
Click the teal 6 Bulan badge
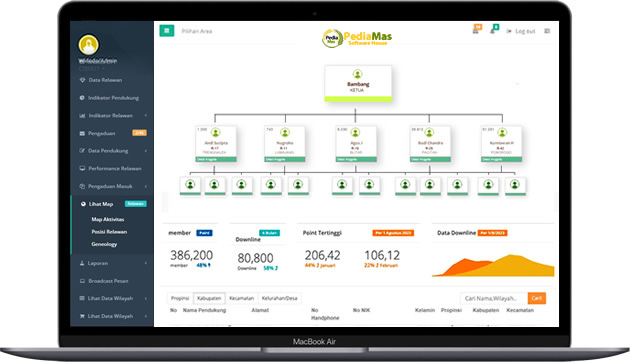tap(269, 233)
